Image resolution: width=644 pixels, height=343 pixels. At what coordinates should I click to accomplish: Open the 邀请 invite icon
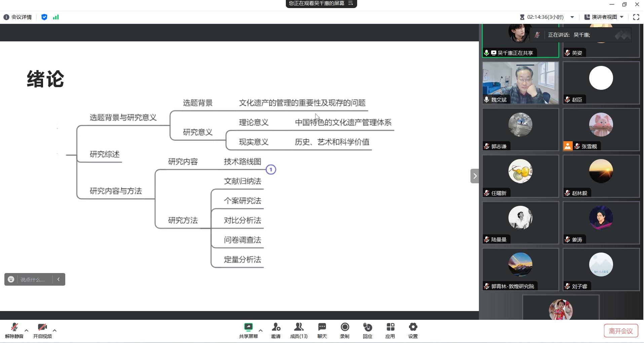tap(276, 331)
